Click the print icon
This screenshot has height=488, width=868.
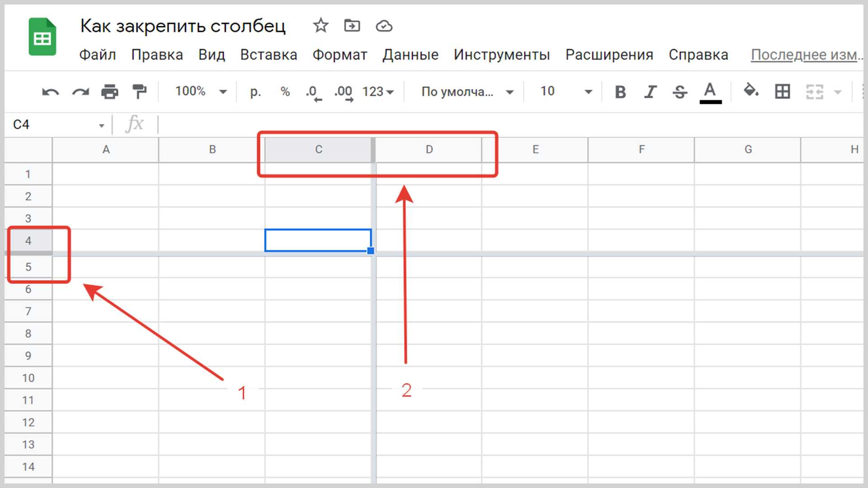(109, 92)
